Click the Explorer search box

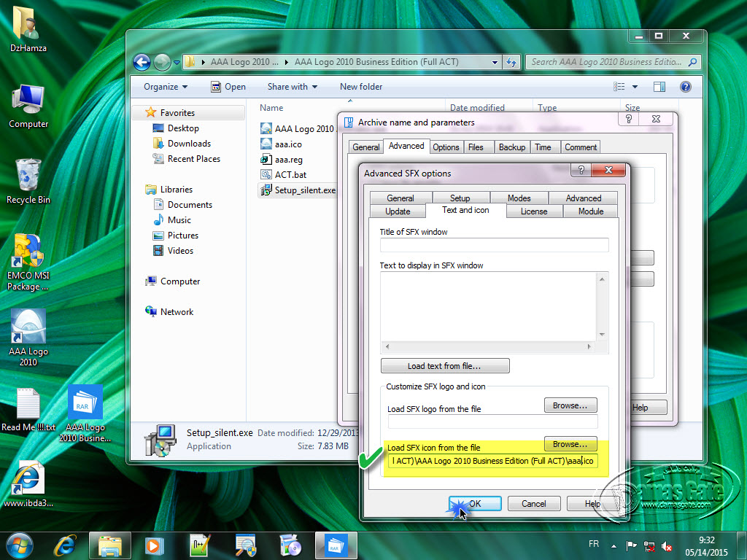tap(613, 62)
